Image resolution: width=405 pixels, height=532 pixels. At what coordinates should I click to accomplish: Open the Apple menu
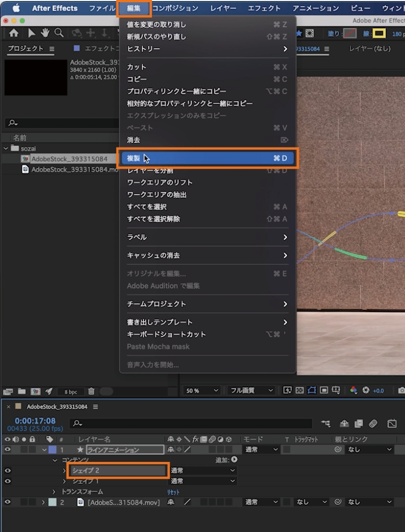coord(16,8)
